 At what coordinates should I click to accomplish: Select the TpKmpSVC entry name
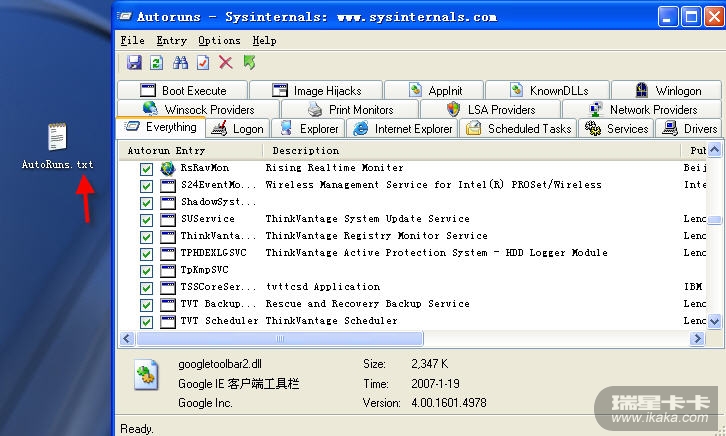[204, 270]
